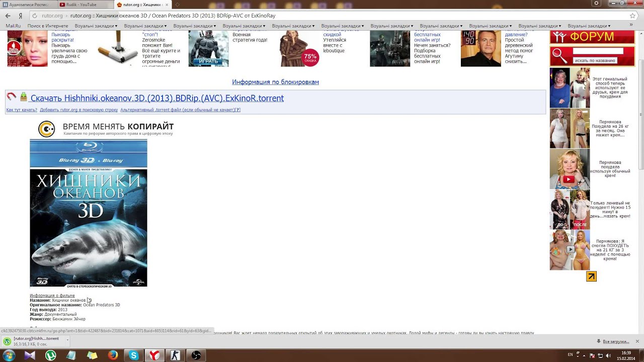Open blood pressure ad with man photo
The image size is (644, 362).
480,48
